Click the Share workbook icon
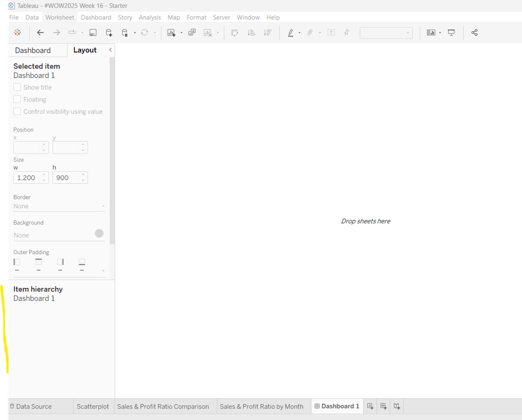522x420 pixels. point(474,33)
